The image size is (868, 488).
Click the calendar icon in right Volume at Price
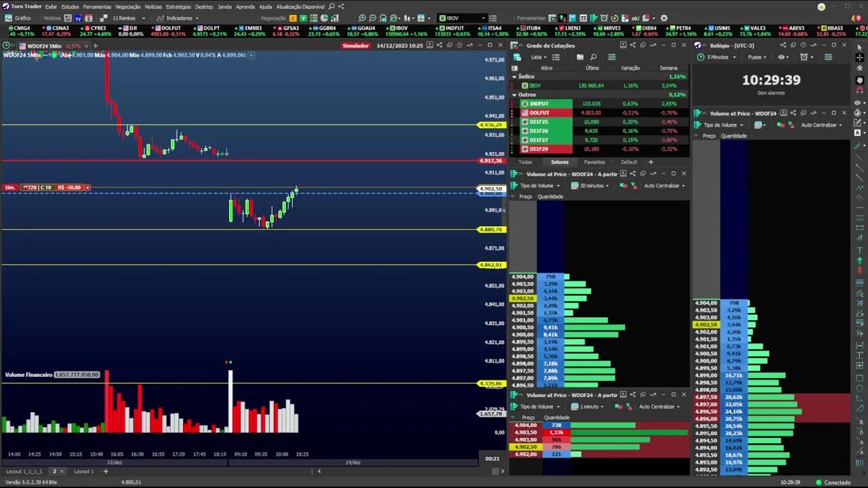(x=759, y=125)
